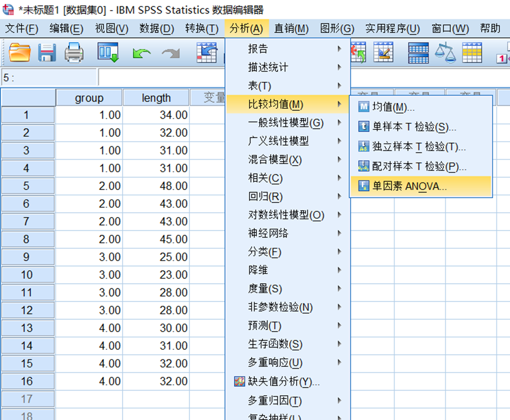The height and width of the screenshot is (420, 510).
Task: Expand the 相关(C) submenu
Action: (288, 178)
